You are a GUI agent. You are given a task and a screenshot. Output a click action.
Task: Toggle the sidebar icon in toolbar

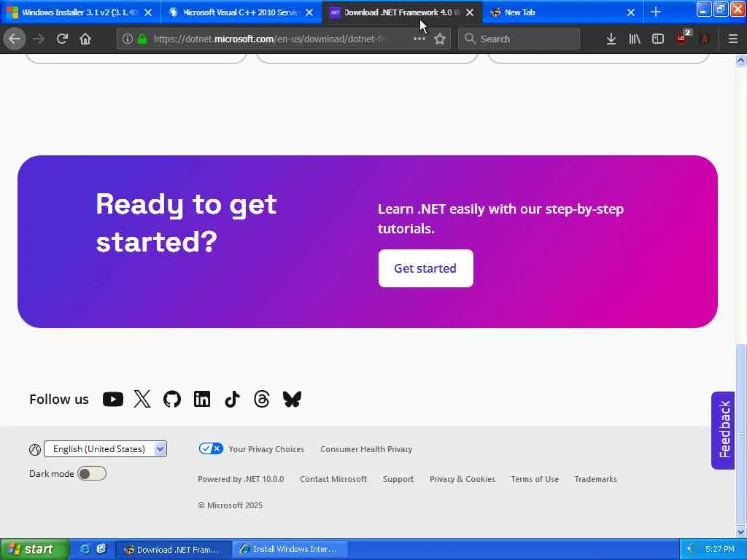pyautogui.click(x=658, y=39)
